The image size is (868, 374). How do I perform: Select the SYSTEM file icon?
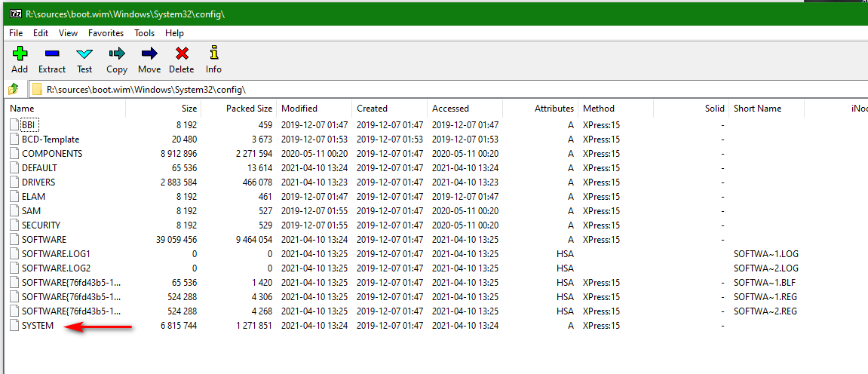(14, 326)
